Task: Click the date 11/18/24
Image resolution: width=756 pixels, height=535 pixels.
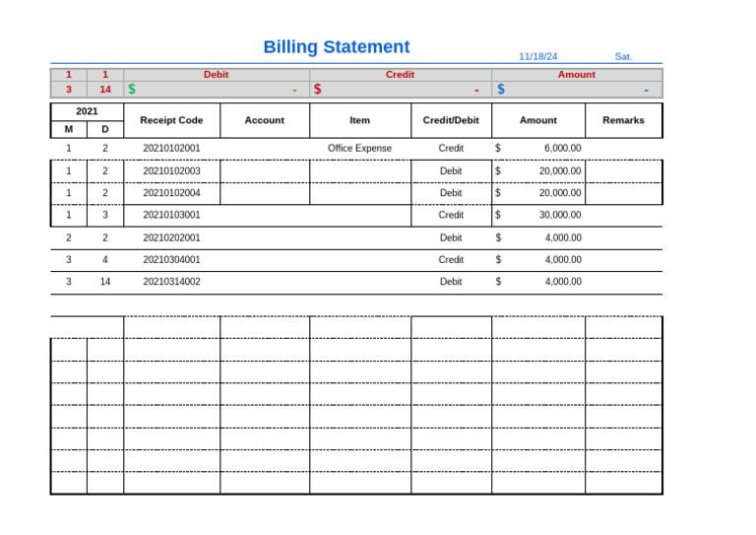Action: click(537, 56)
